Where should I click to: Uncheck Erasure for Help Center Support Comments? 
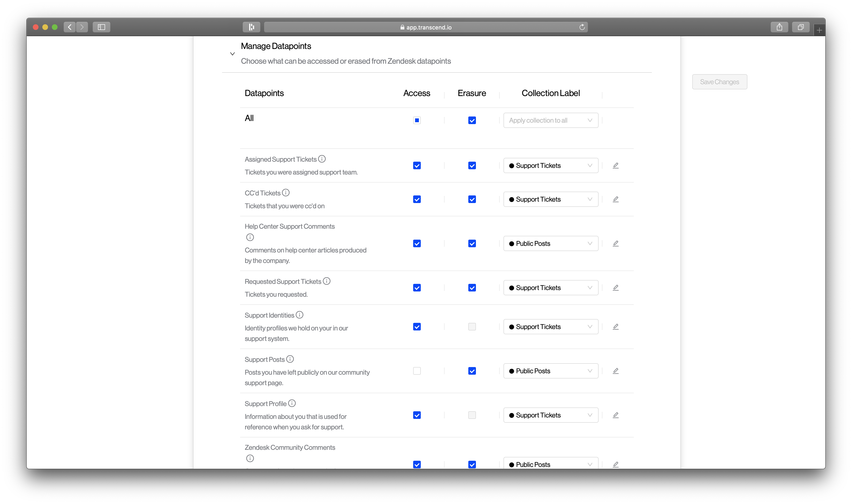472,243
